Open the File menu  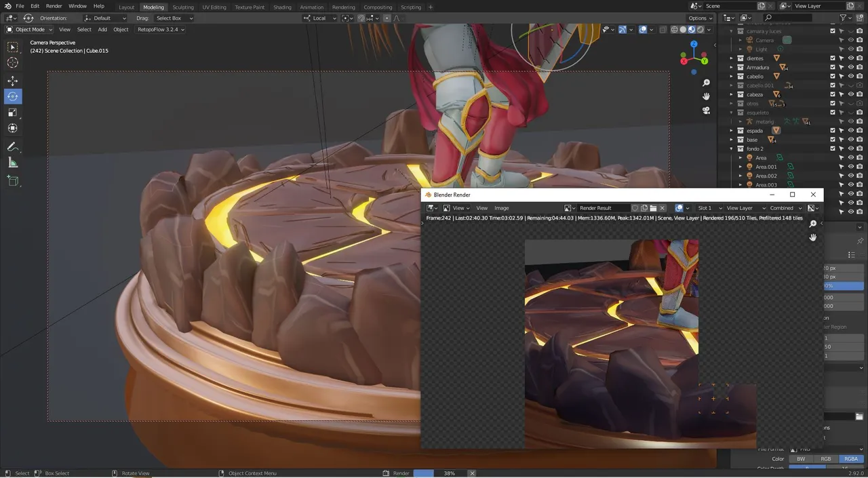20,6
